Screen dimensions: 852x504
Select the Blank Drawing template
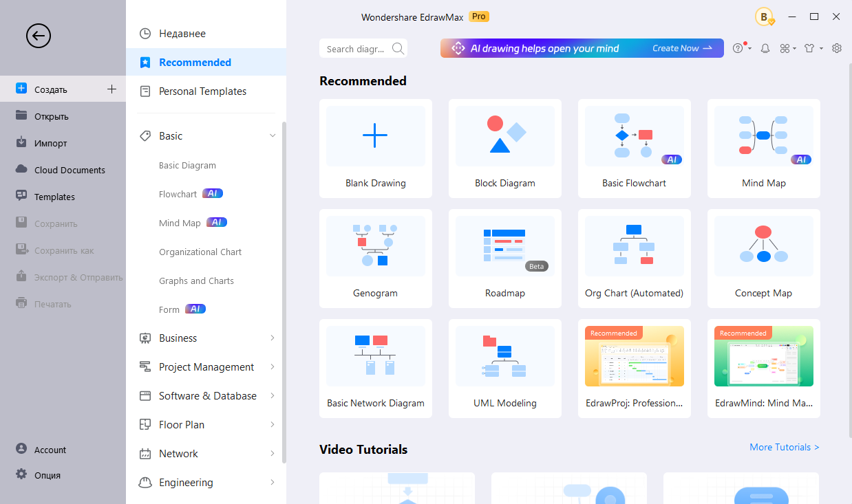(x=376, y=148)
